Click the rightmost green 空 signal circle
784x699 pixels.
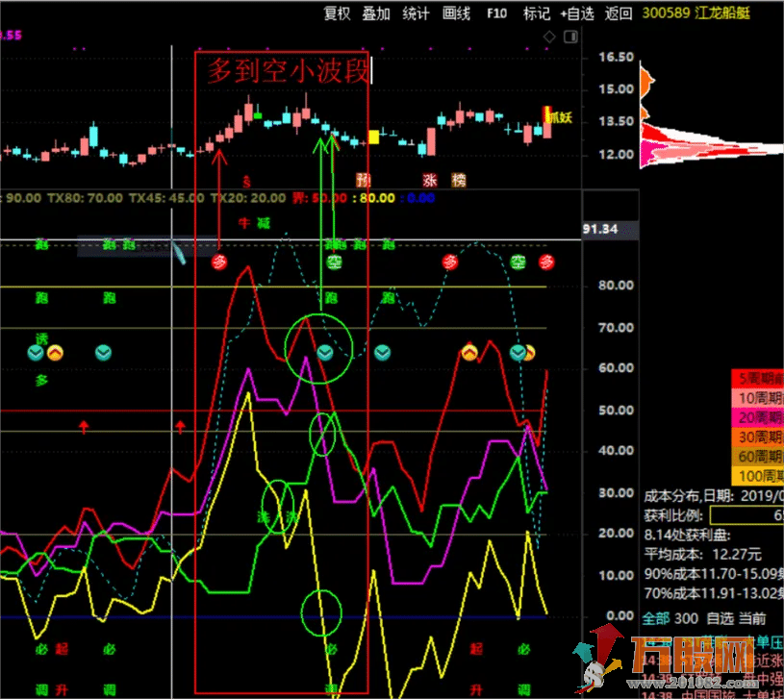[x=518, y=262]
